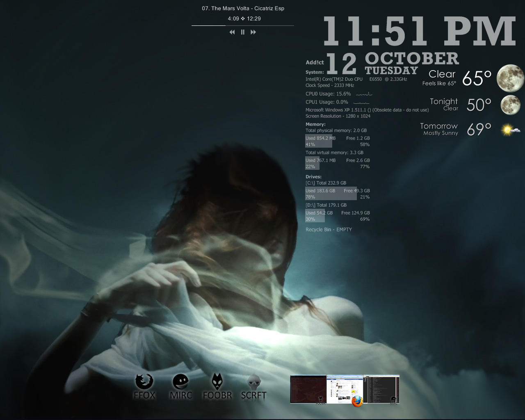Viewport: 525px width, 420px height.
Task: Launch Firefox from the FFOX dock icon
Action: point(144,386)
